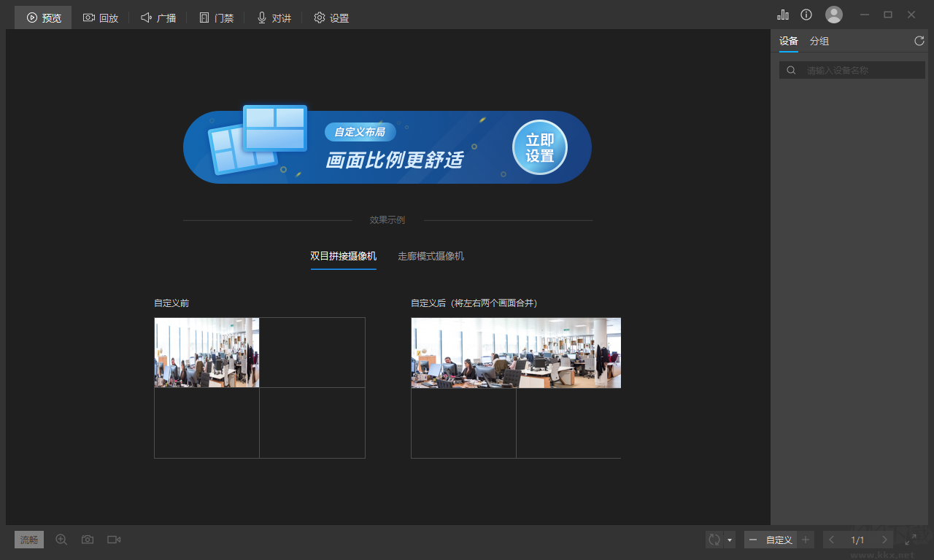Open the info icon in the titlebar
Screen dimensions: 934x560
point(806,14)
